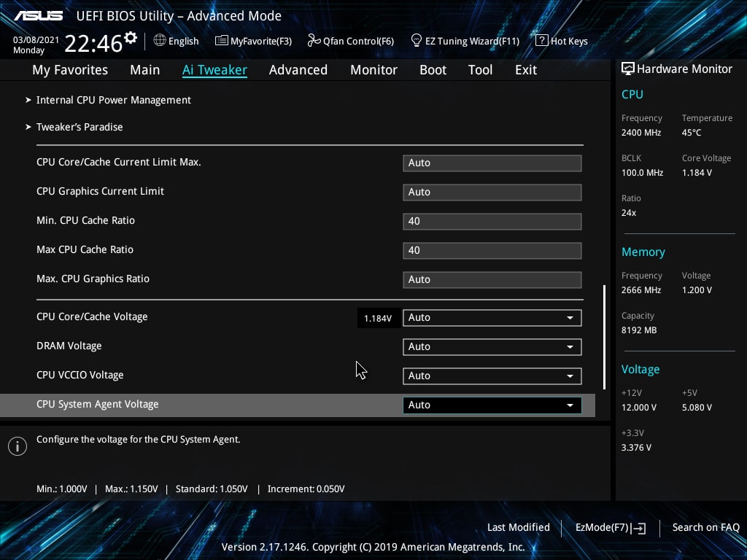Switch to the Main tab

tap(145, 70)
